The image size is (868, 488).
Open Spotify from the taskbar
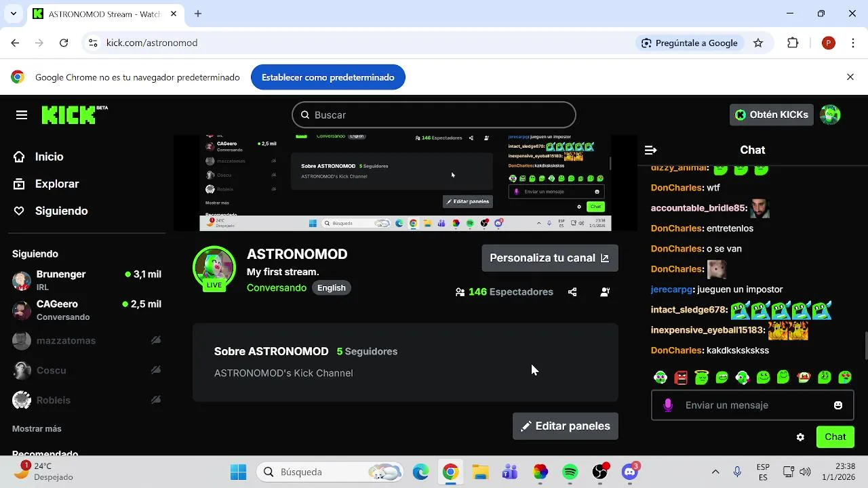570,472
